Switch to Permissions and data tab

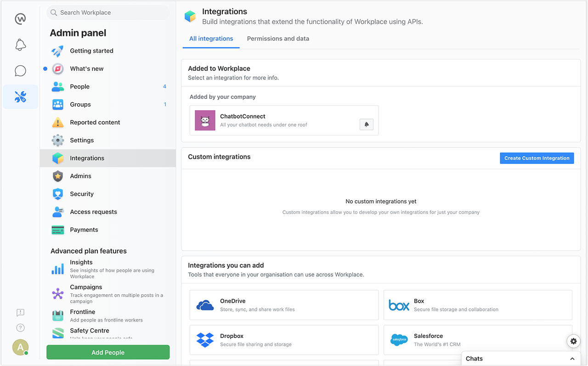278,39
